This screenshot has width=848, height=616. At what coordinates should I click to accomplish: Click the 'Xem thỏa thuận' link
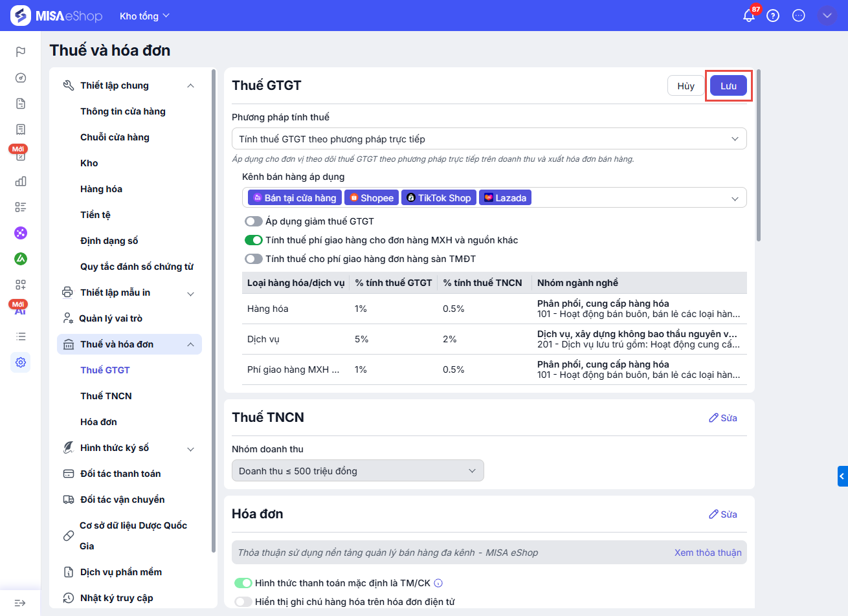point(708,553)
